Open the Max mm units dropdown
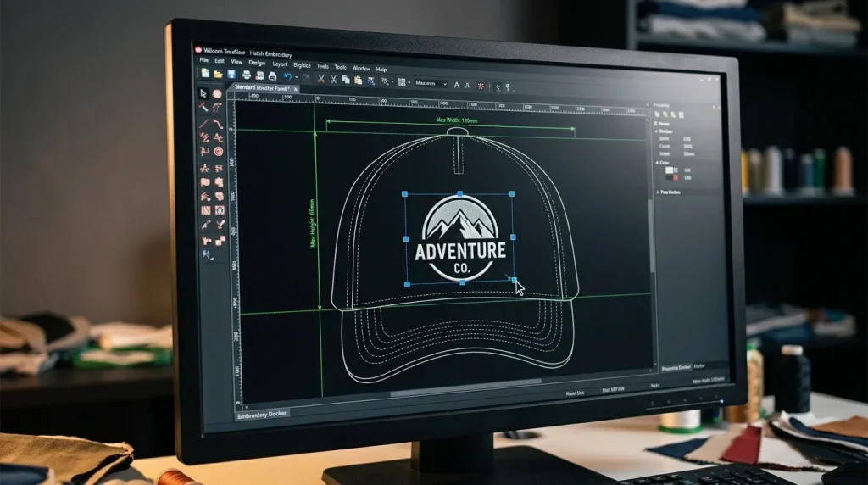Image resolution: width=868 pixels, height=485 pixels. (x=431, y=84)
